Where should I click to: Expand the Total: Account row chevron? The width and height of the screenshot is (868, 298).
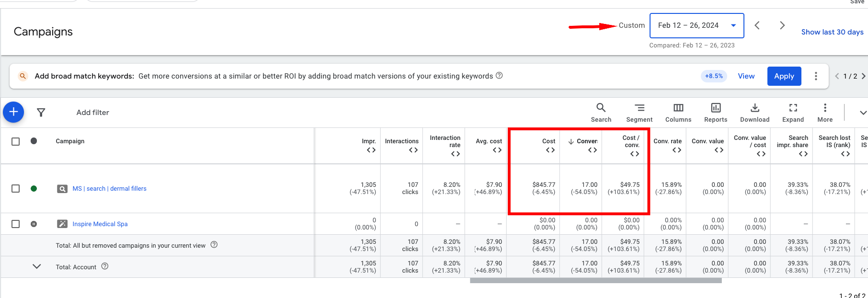pyautogui.click(x=36, y=266)
